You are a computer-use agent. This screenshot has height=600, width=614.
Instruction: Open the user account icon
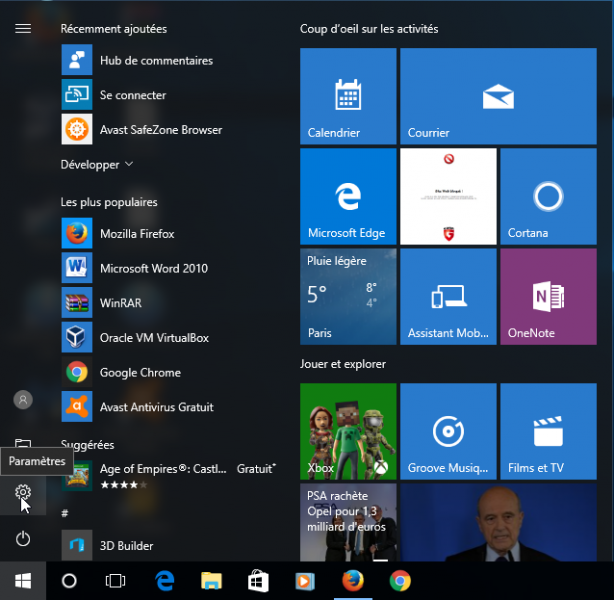click(23, 400)
